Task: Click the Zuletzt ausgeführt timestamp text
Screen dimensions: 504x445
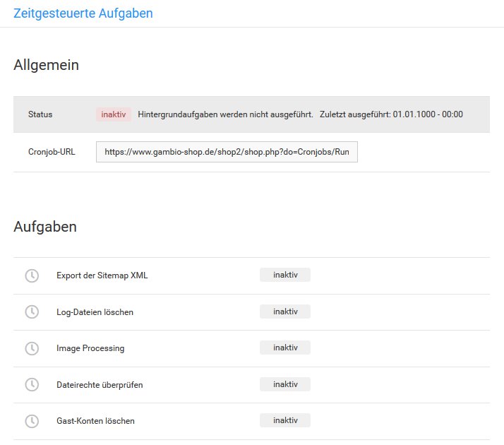Action: coord(391,114)
